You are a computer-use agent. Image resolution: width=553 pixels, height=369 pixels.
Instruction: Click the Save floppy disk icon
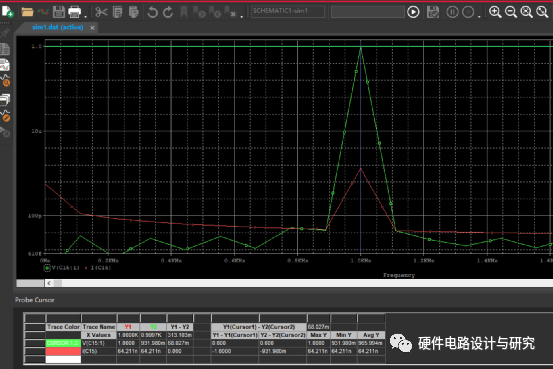tap(59, 12)
